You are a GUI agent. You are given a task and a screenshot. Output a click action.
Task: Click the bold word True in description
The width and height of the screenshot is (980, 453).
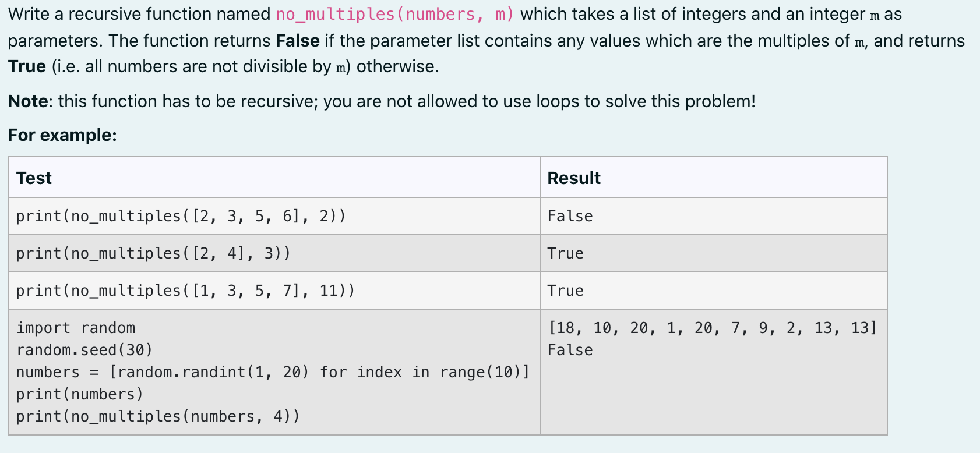pos(27,66)
